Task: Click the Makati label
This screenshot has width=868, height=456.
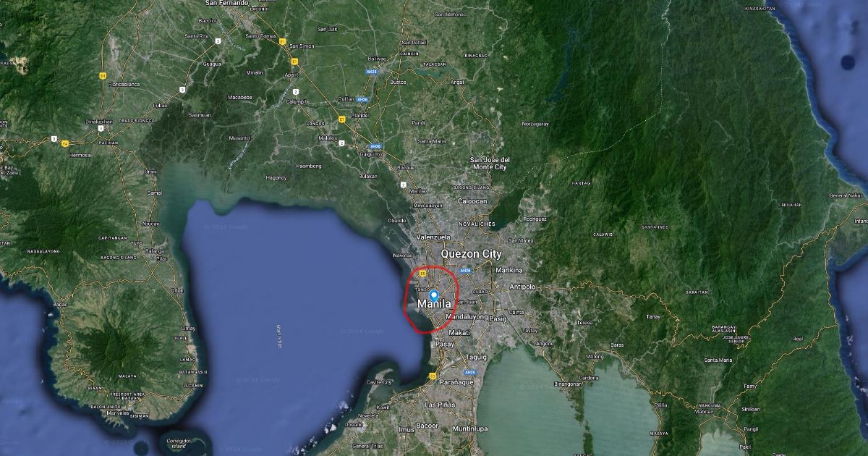Action: (x=460, y=333)
